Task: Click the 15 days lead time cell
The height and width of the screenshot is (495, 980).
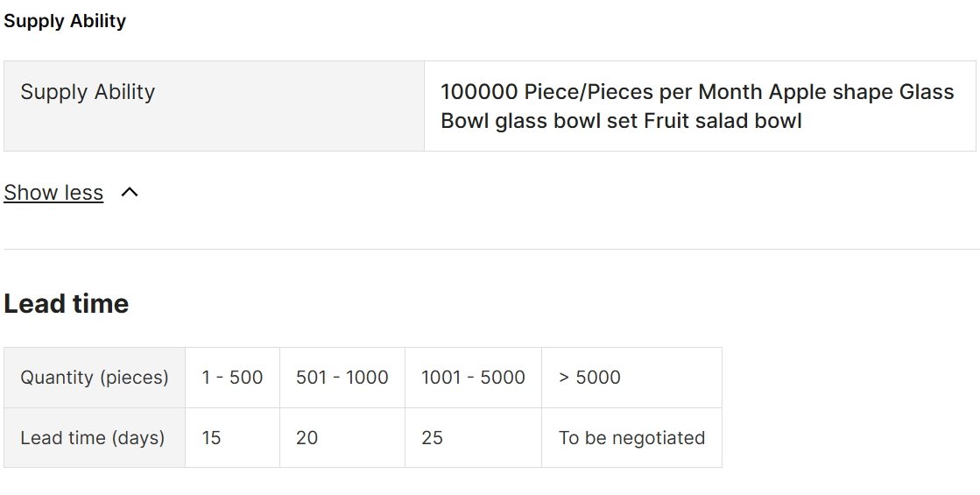Action: point(232,437)
